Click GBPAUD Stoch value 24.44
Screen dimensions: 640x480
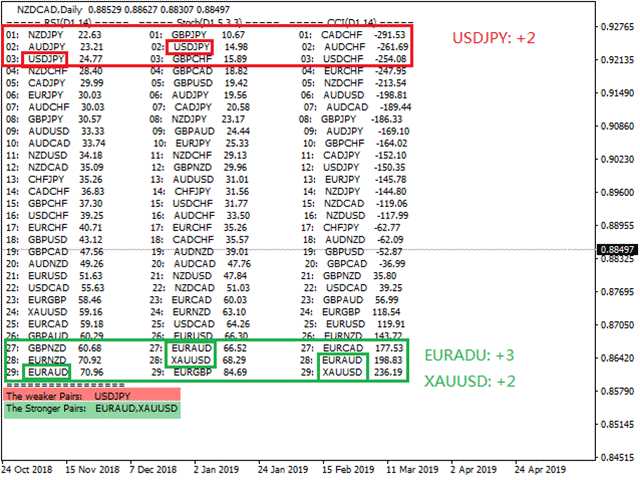point(238,131)
